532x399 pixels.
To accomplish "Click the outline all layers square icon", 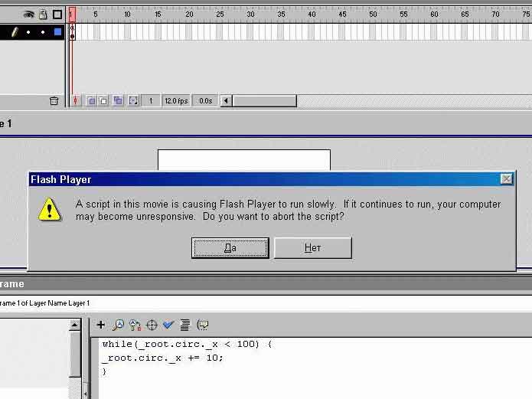I will pos(57,15).
